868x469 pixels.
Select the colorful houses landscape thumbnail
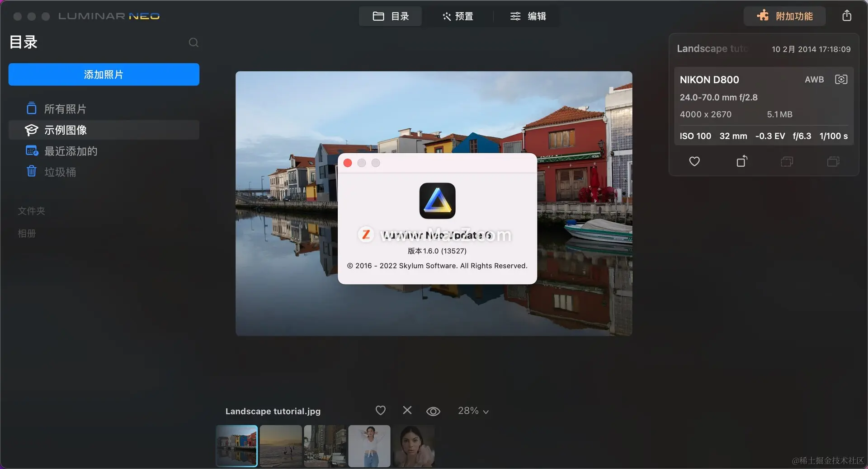click(x=236, y=446)
